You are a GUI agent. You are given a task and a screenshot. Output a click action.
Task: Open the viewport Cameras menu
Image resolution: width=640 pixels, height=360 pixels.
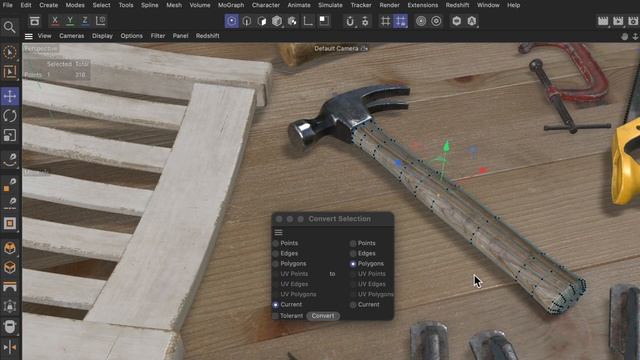[x=71, y=36]
